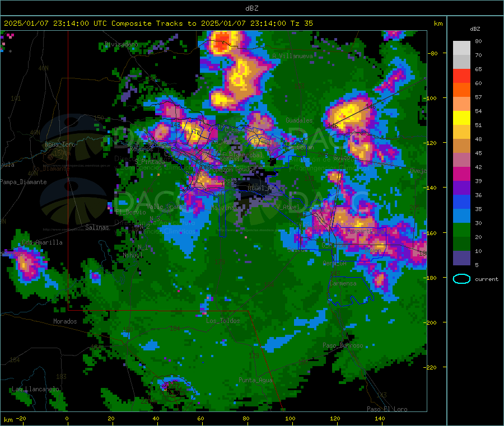The image size is (504, 426).
Task: Click the 'Morados' place label
Action: point(65,321)
